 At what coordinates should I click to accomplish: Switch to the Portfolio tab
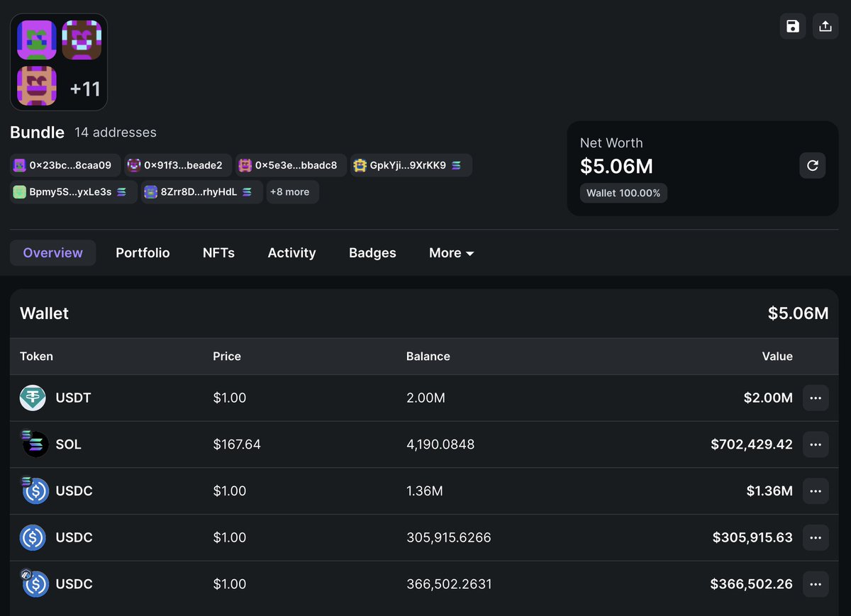pos(143,253)
